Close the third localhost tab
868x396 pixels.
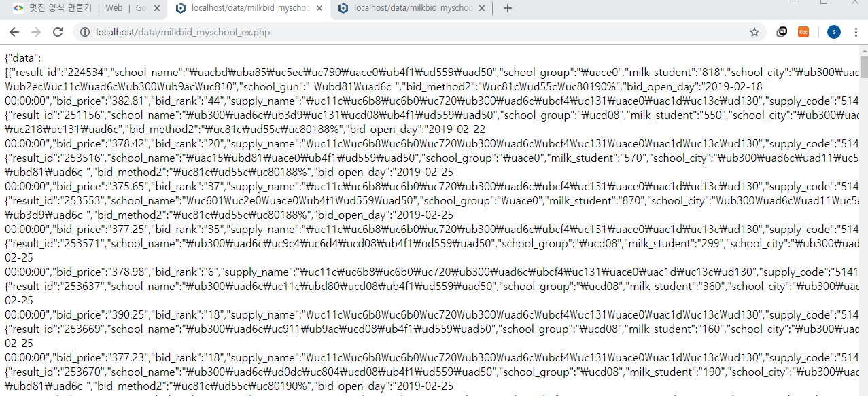point(483,8)
